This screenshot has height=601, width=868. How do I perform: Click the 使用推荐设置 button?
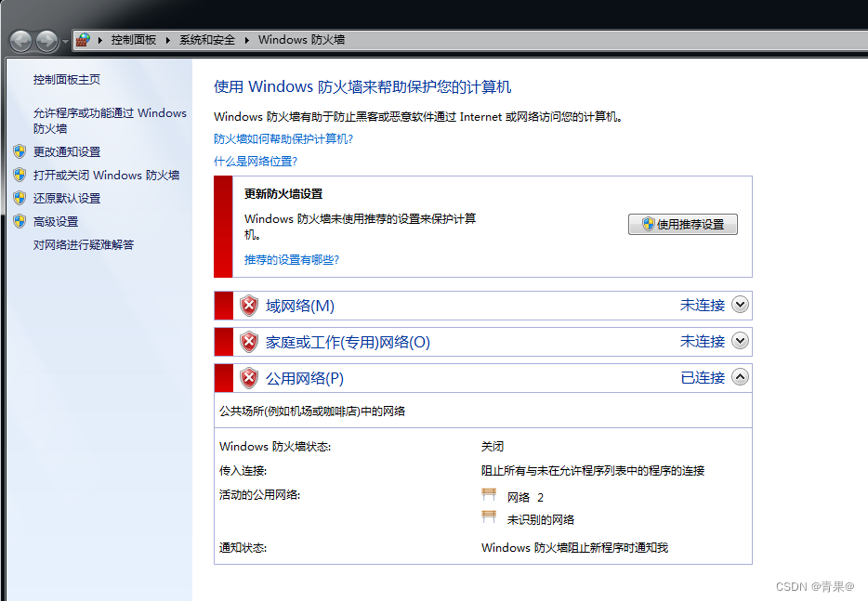coord(682,224)
